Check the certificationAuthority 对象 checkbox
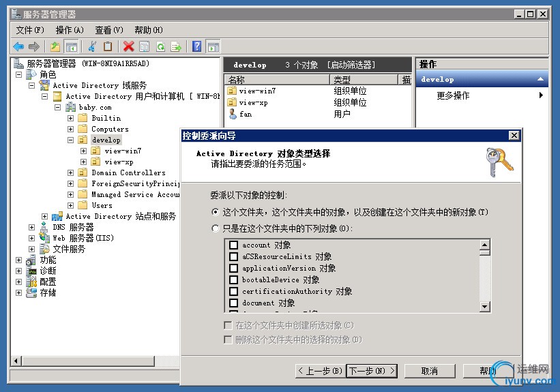 pos(233,291)
